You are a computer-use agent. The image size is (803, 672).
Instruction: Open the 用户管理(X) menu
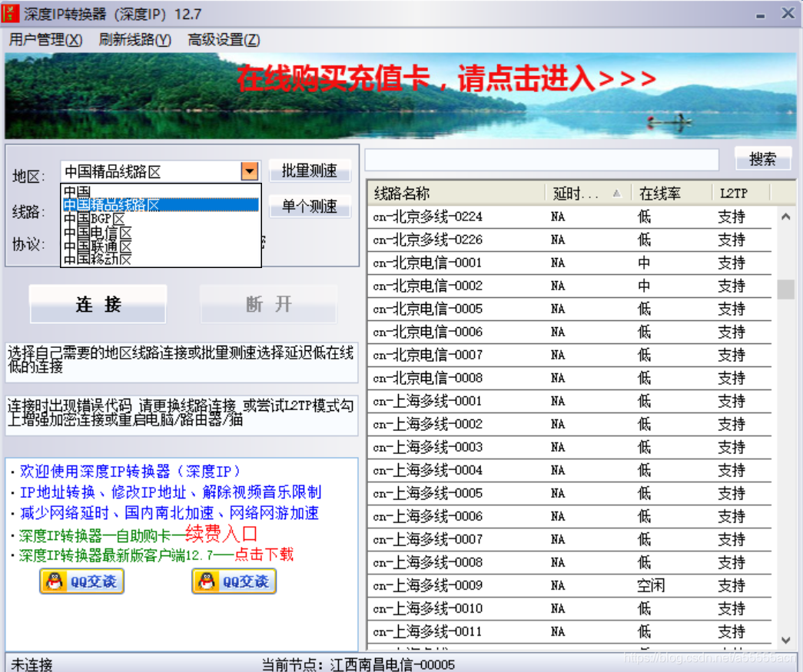pyautogui.click(x=45, y=39)
